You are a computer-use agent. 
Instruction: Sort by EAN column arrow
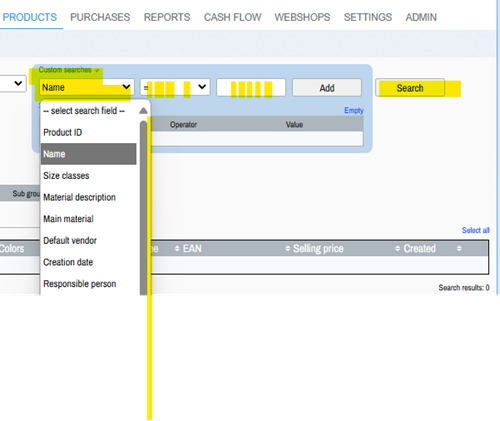[177, 249]
